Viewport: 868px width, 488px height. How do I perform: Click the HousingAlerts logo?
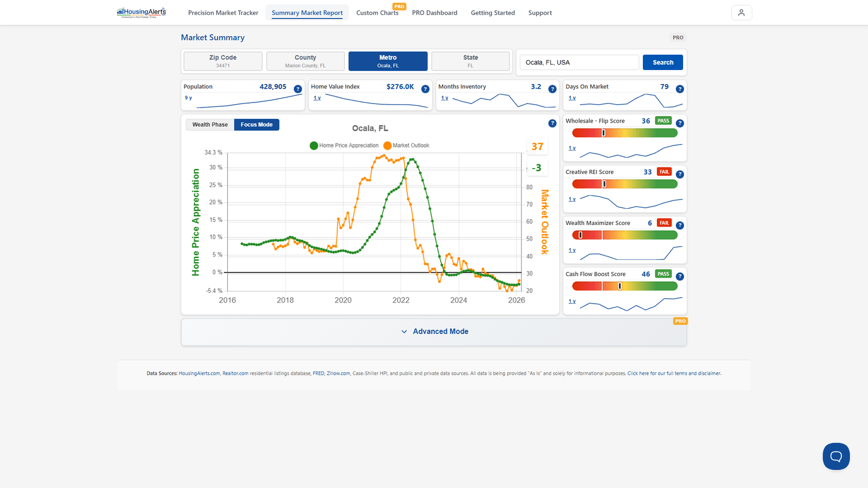click(x=142, y=12)
